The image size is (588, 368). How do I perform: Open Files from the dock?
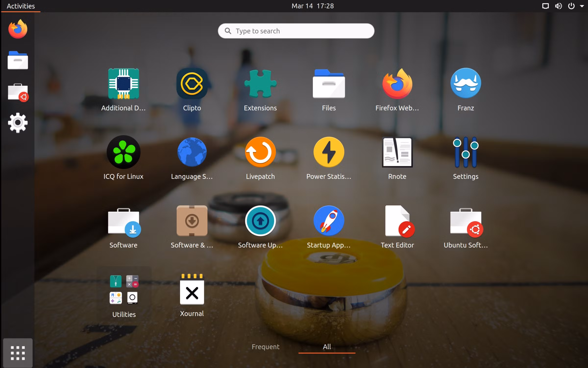point(18,60)
